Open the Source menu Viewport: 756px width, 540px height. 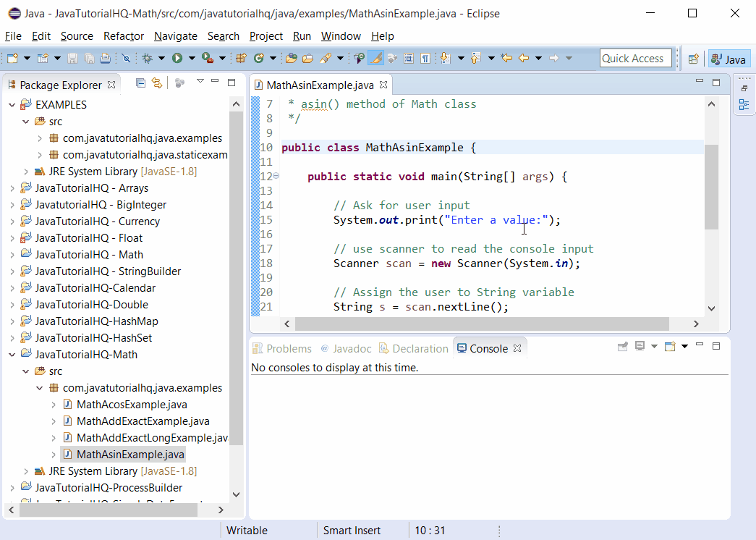(x=77, y=36)
